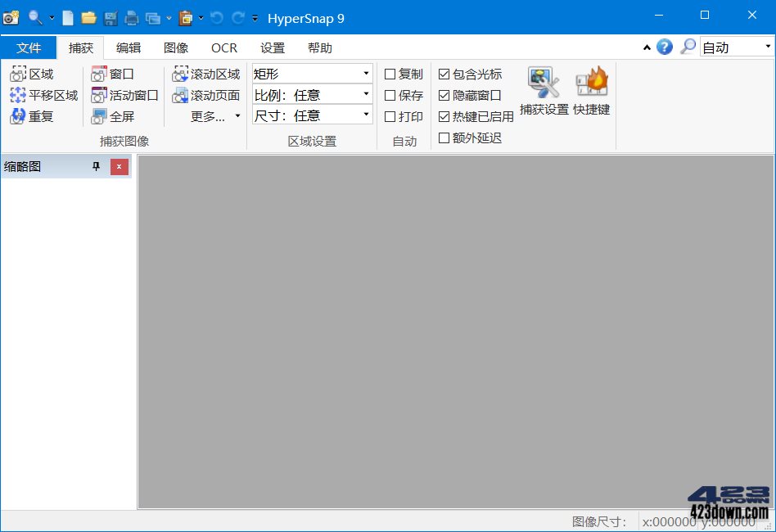Close the 缩略图 thumbnail panel
Image resolution: width=776 pixels, height=532 pixels.
120,167
